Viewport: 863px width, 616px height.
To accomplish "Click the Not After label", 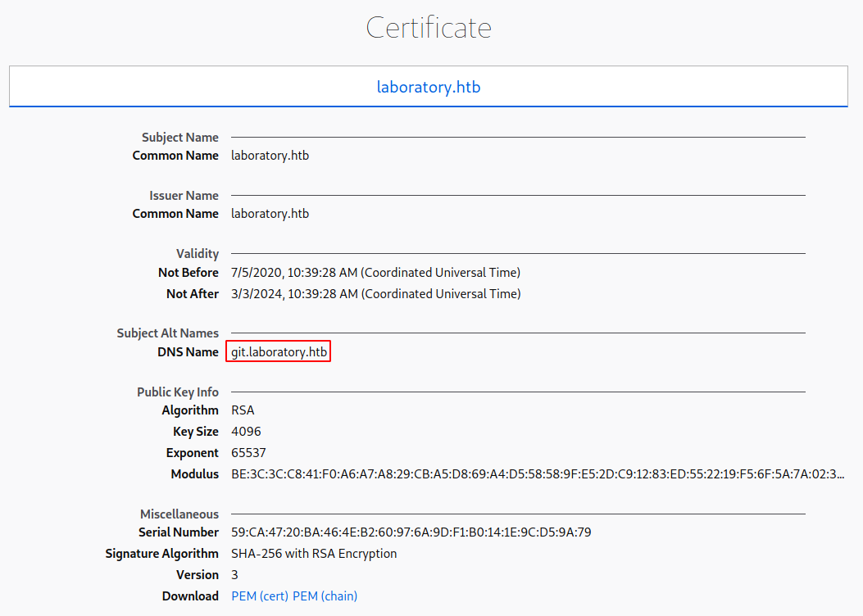I will (x=193, y=294).
